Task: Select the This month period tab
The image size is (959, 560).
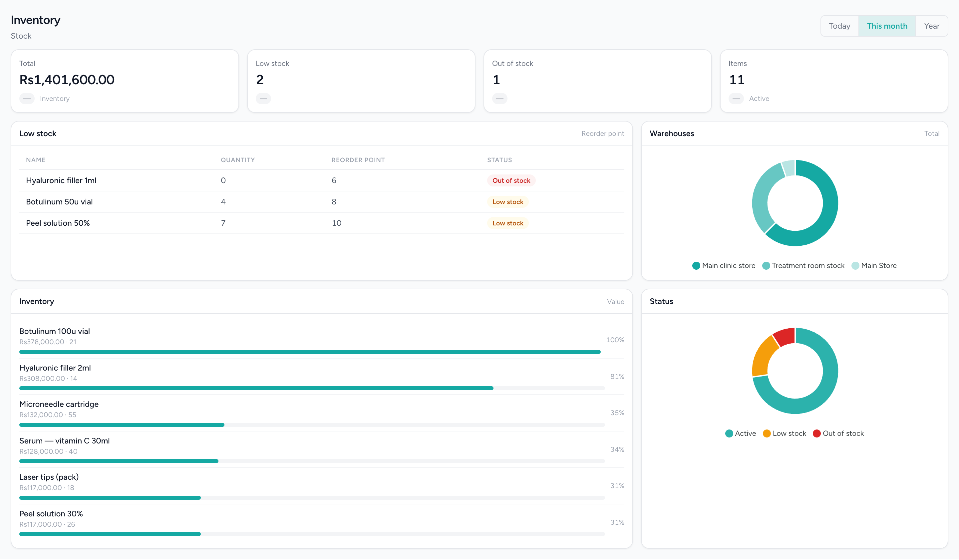Action: click(x=887, y=26)
